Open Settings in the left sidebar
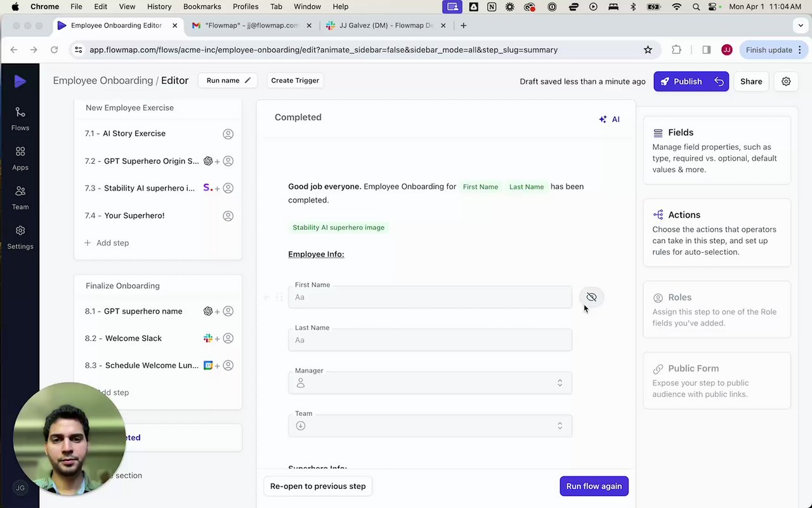The height and width of the screenshot is (508, 812). (20, 237)
